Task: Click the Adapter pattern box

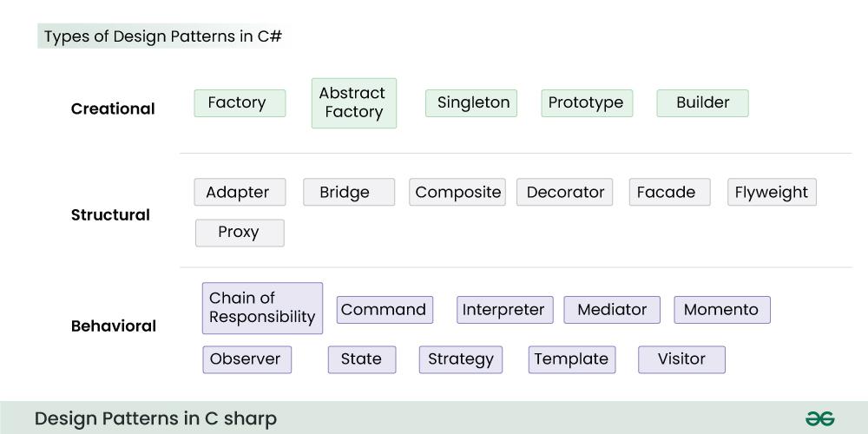Action: coord(240,193)
